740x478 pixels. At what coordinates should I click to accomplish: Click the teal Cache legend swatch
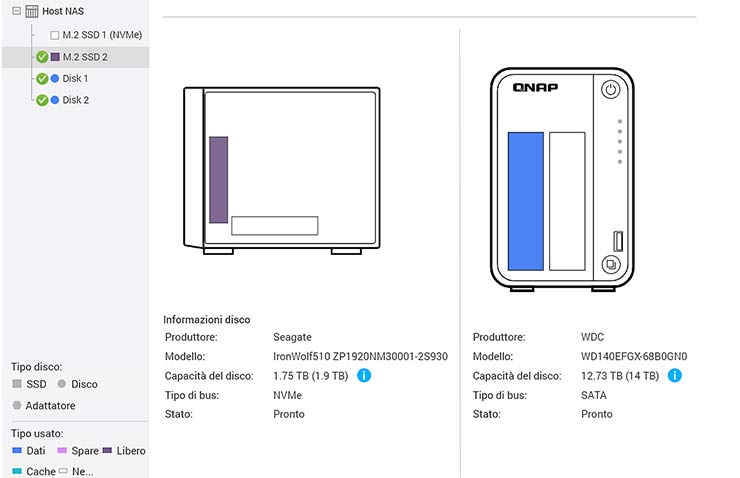coord(17,471)
